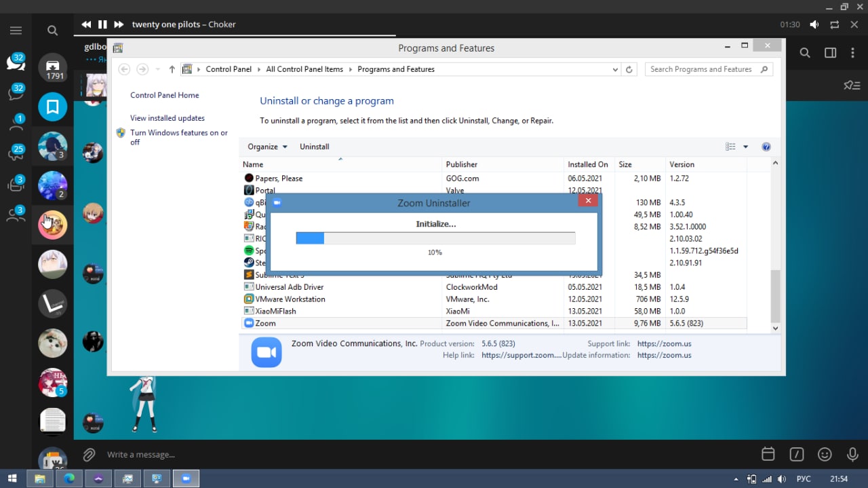Open the chat folder showing badge 1

16,123
